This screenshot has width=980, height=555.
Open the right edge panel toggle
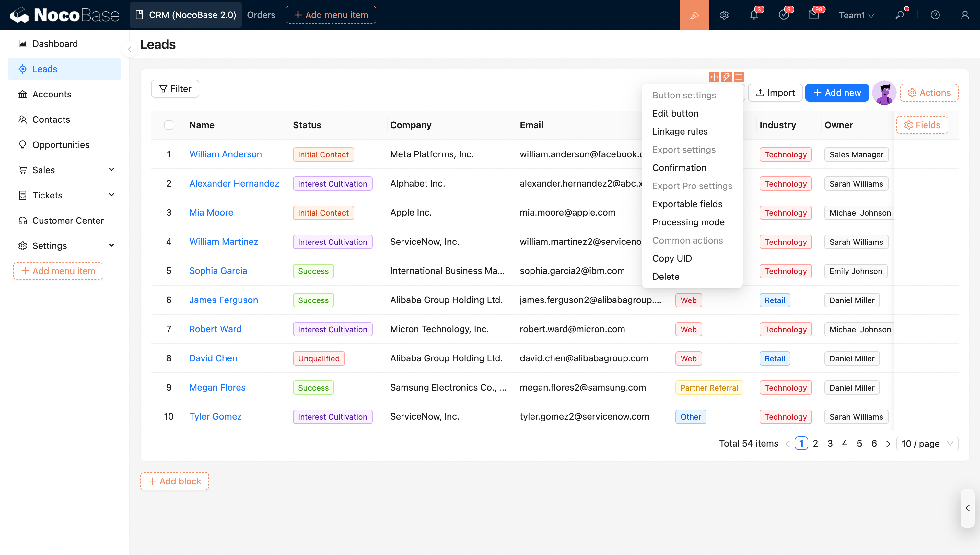[967, 508]
